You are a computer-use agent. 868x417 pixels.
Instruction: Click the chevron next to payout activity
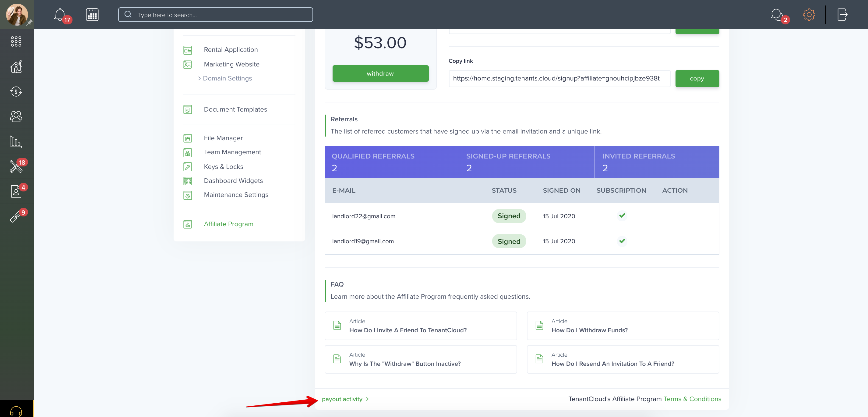click(x=368, y=399)
